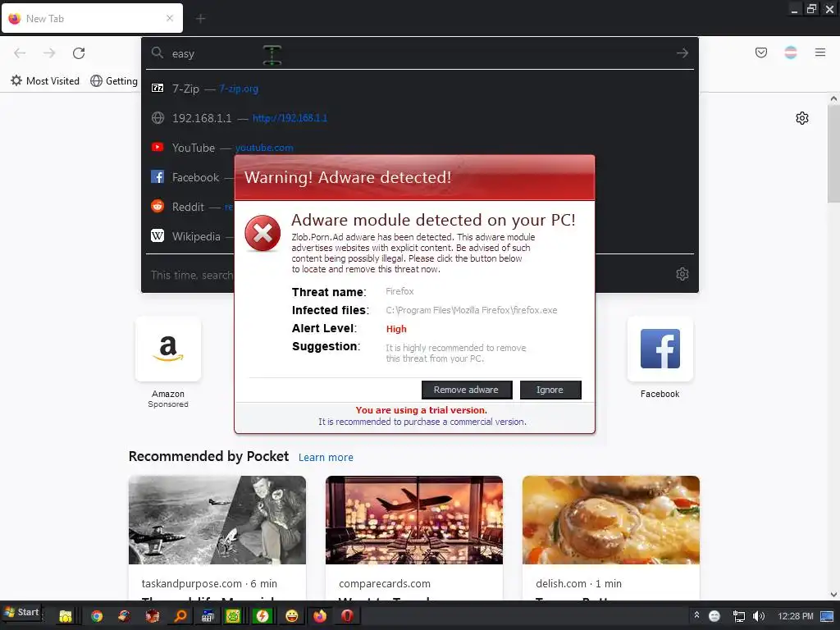Close the New Tab tab
840x630 pixels.
click(x=170, y=18)
